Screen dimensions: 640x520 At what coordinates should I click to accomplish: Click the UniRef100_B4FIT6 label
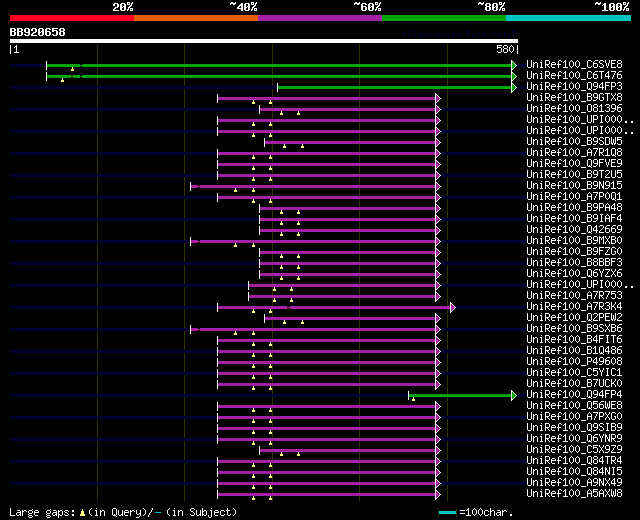click(574, 340)
